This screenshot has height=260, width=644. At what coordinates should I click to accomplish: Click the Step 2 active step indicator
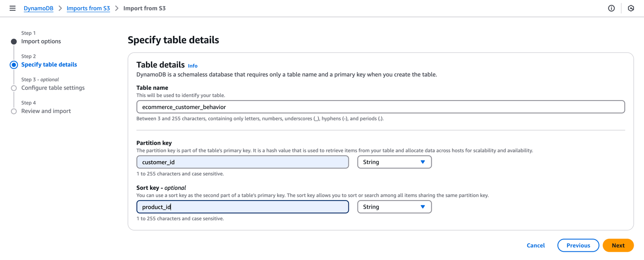14,65
